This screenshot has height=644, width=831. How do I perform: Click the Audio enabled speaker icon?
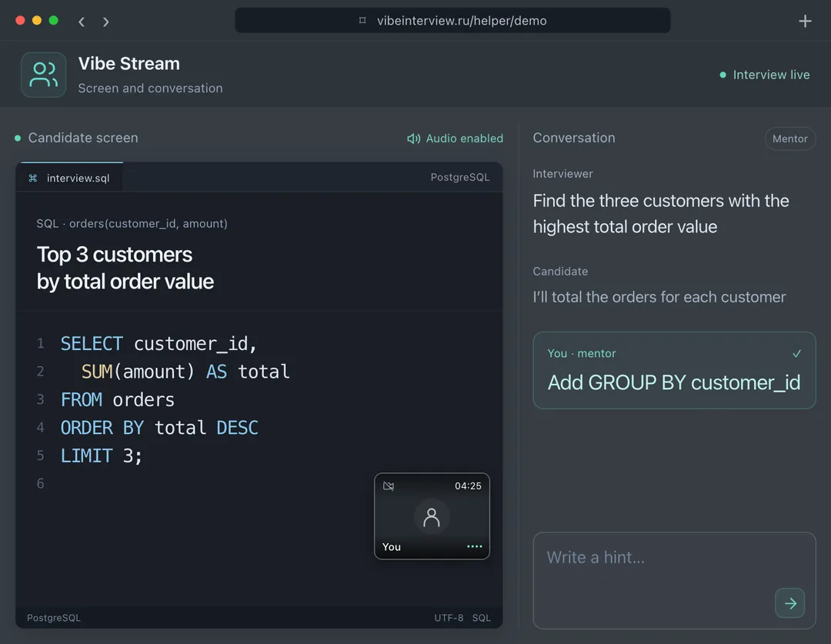point(413,138)
